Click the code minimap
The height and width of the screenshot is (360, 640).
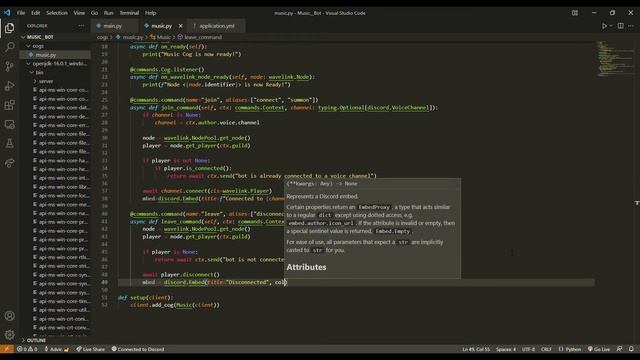click(x=615, y=59)
